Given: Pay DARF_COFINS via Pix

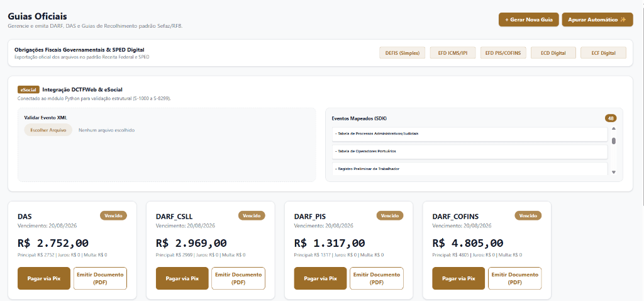Looking at the screenshot, I should (458, 278).
